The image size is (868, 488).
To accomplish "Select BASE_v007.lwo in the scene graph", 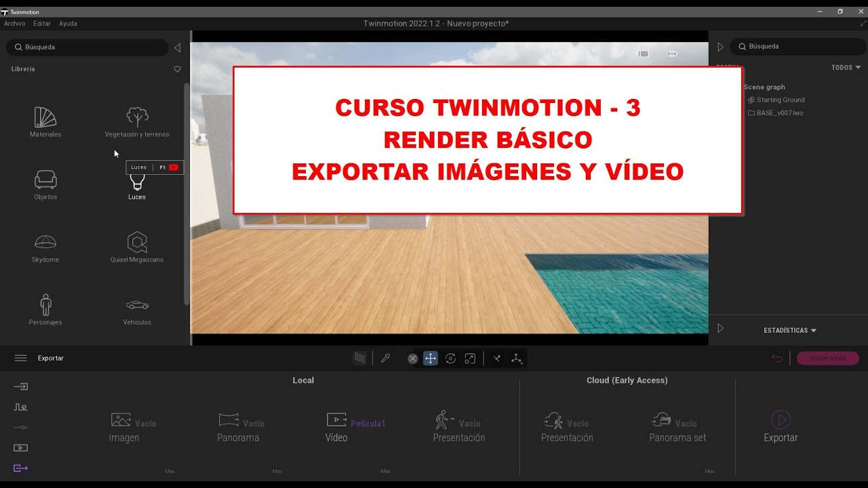I will (x=775, y=113).
